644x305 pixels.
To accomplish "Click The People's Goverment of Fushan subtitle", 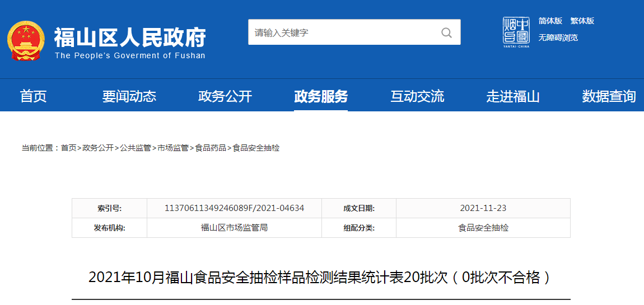I will click(x=130, y=56).
